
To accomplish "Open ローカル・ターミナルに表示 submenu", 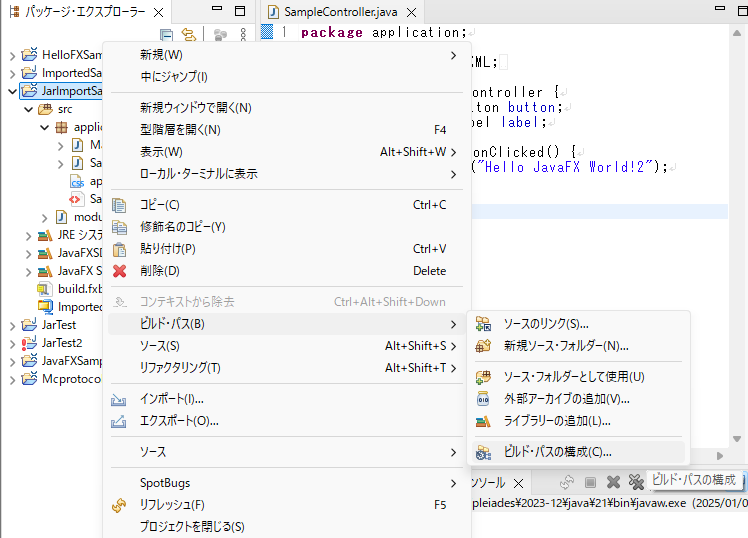I will click(286, 174).
